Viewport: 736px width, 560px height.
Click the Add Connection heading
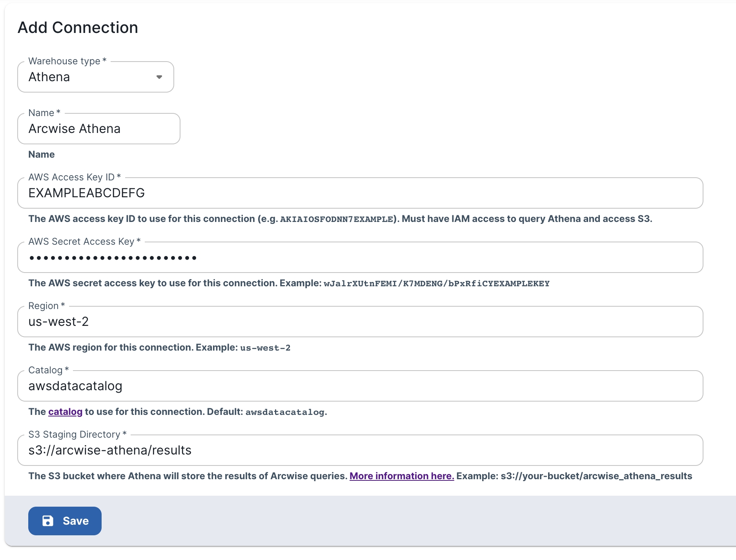(78, 28)
